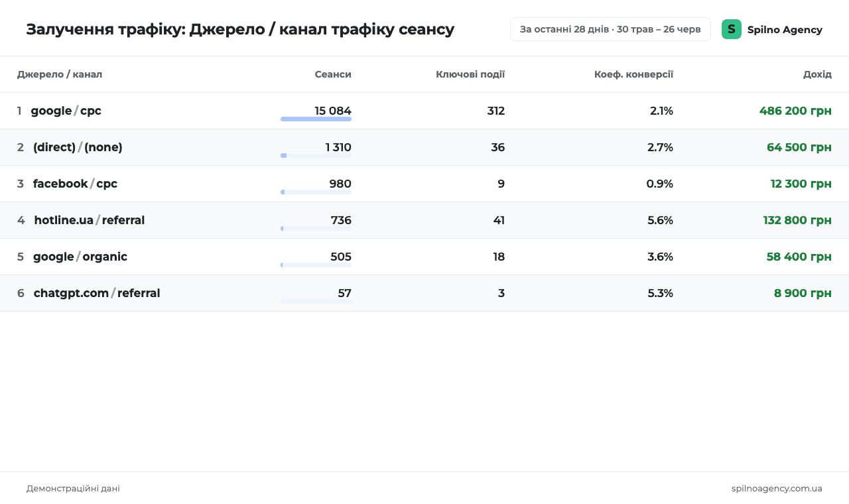Select the google / organic row
The width and height of the screenshot is (849, 504).
click(424, 257)
